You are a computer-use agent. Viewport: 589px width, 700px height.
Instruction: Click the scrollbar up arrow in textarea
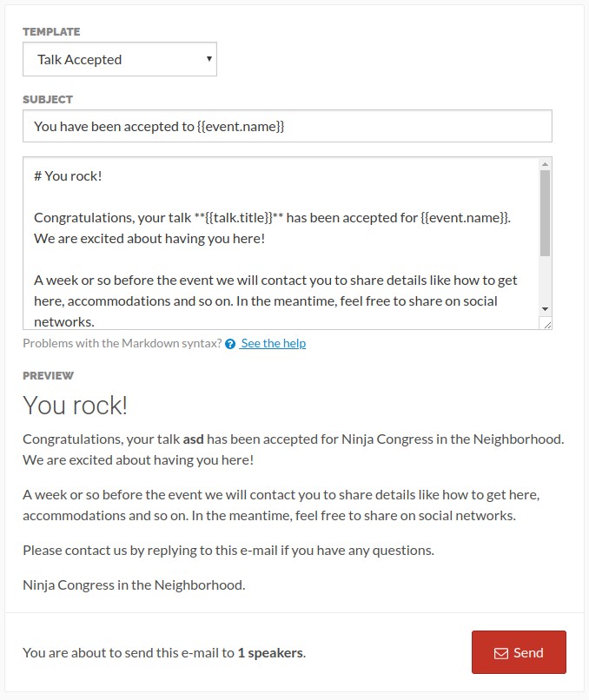tap(545, 164)
